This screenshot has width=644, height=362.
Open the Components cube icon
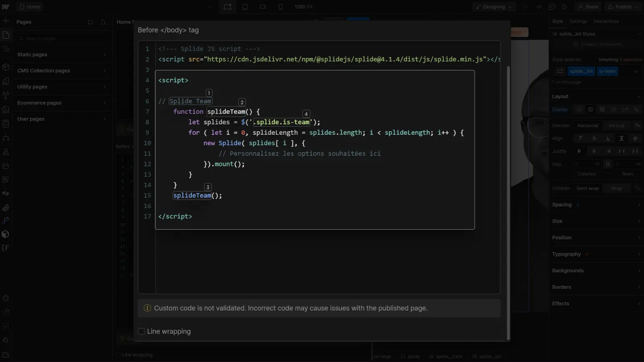click(x=6, y=67)
